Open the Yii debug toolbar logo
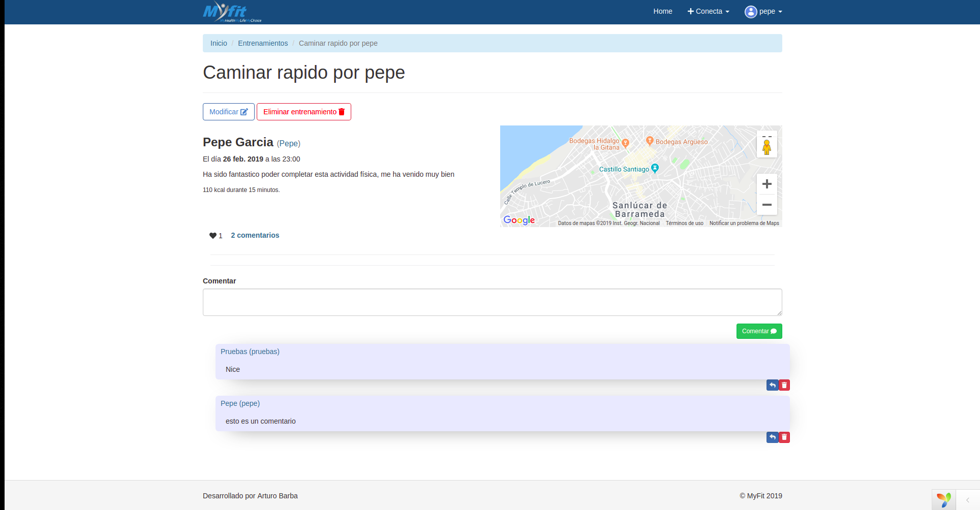The height and width of the screenshot is (510, 980). click(x=944, y=500)
